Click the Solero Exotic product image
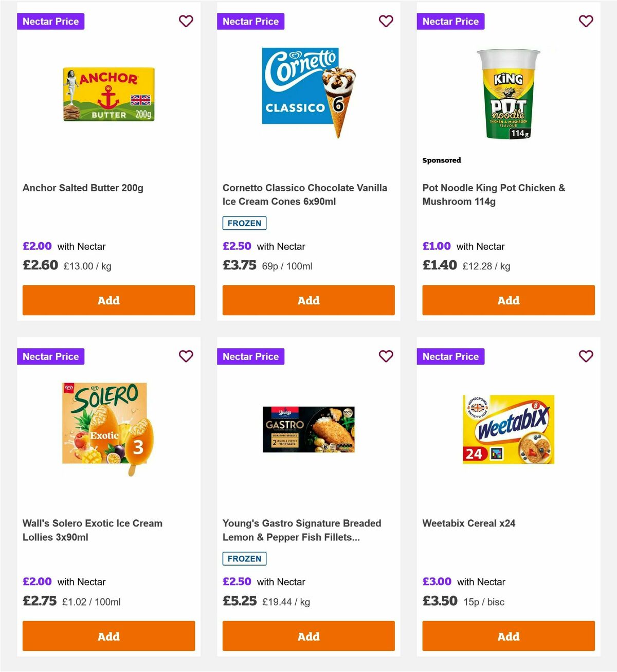This screenshot has height=672, width=617. pos(108,427)
